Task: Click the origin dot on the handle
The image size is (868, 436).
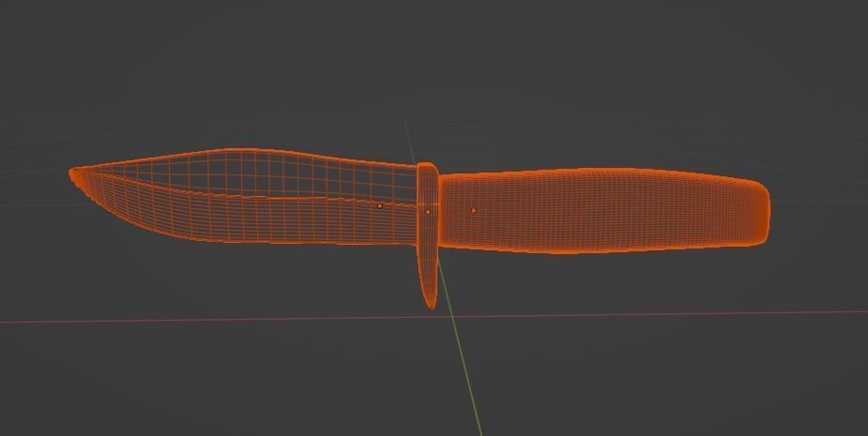Action: [473, 211]
